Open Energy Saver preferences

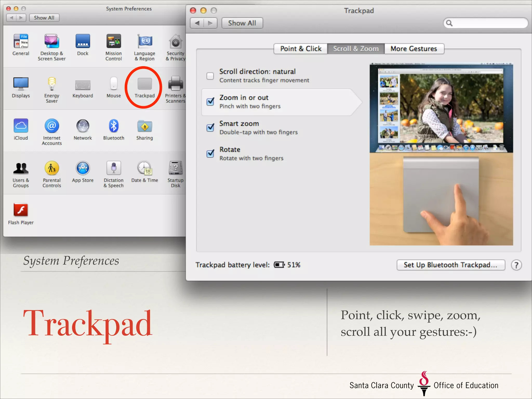point(52,84)
